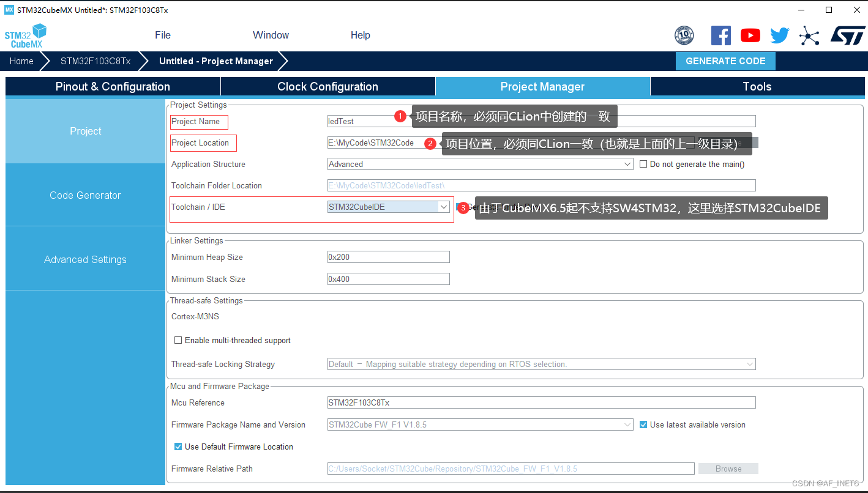The image size is (868, 493).
Task: Open the Window menu
Action: coord(271,35)
